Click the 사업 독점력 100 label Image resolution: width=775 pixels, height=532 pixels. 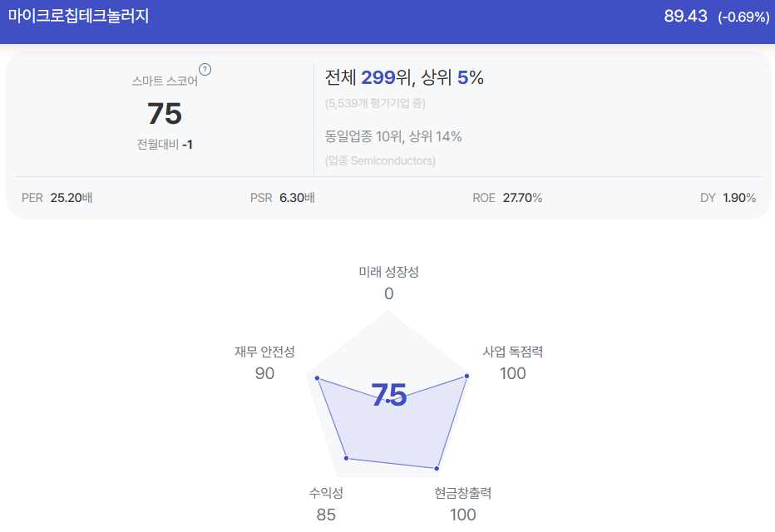[x=513, y=362]
